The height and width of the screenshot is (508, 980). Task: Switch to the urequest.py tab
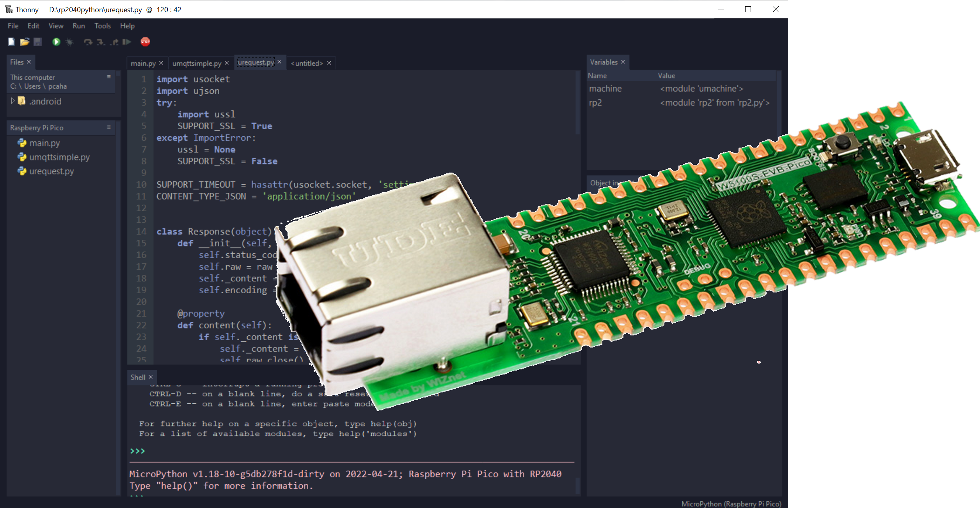tap(256, 62)
